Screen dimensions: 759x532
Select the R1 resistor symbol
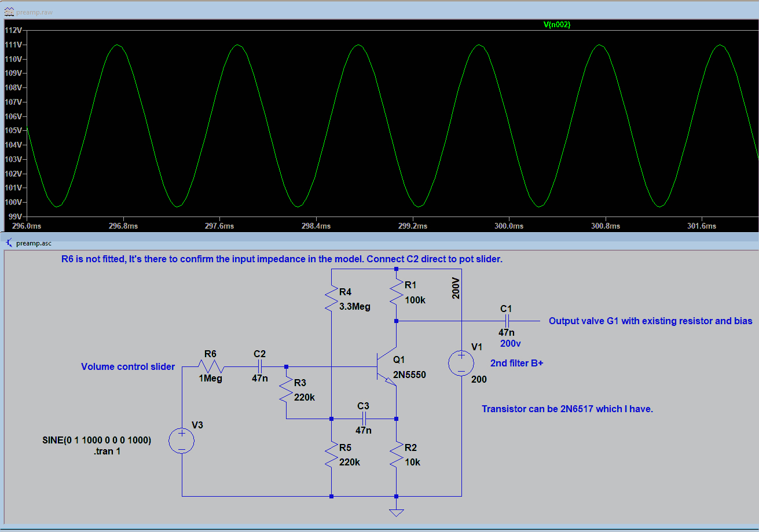pyautogui.click(x=396, y=292)
